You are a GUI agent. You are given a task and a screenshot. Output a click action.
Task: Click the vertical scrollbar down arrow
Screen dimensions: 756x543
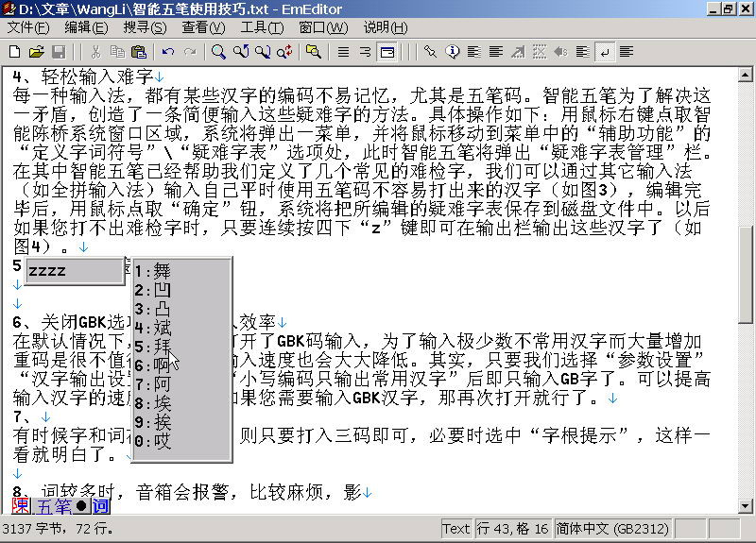(x=745, y=505)
